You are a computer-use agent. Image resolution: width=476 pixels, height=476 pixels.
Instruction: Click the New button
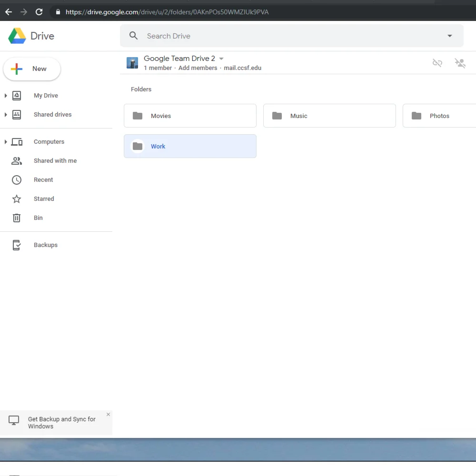(32, 69)
